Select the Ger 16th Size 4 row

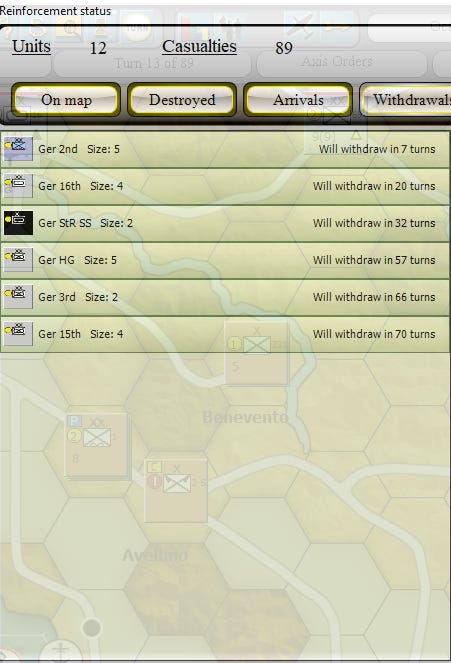pyautogui.click(x=225, y=186)
